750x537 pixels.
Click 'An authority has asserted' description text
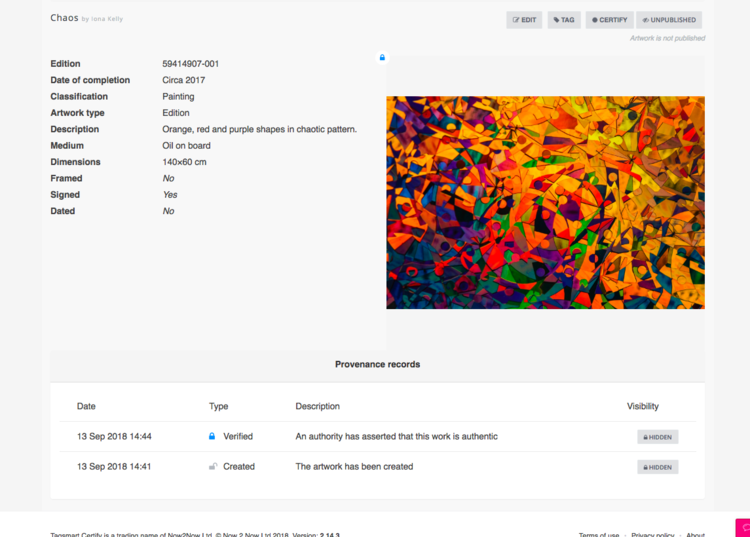point(397,436)
